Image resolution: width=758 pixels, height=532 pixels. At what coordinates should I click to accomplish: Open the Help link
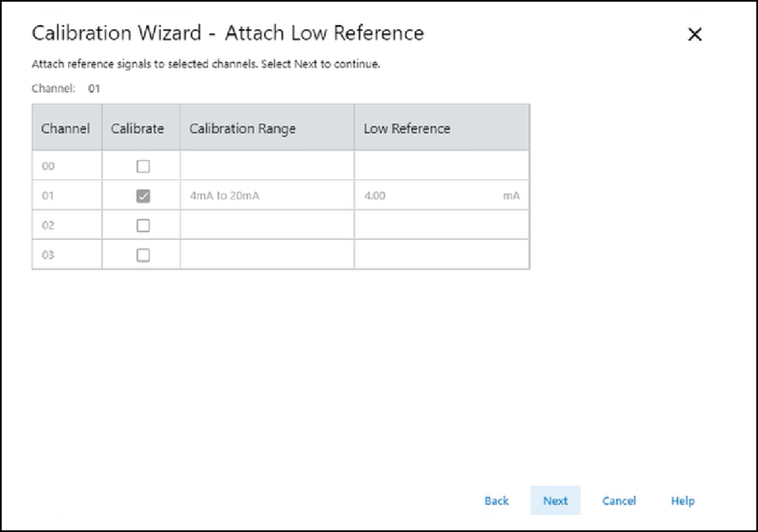point(683,501)
